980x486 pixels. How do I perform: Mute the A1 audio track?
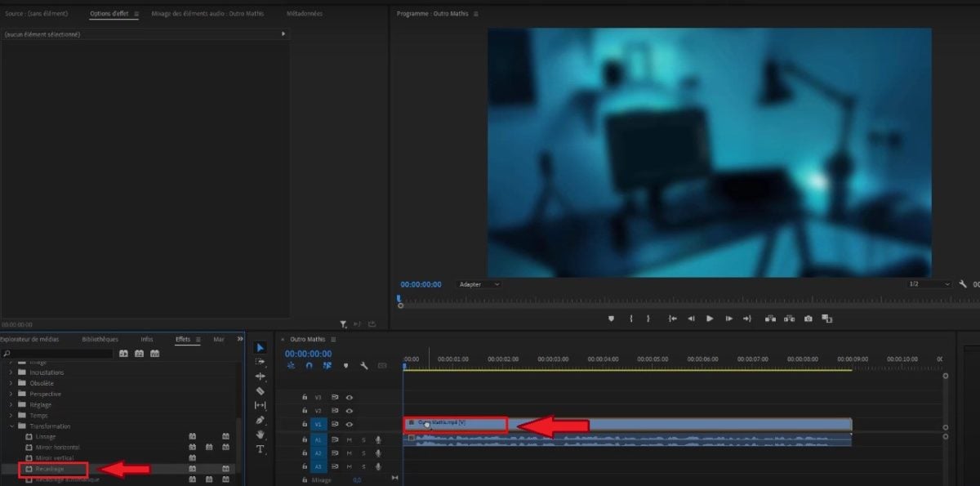(349, 440)
